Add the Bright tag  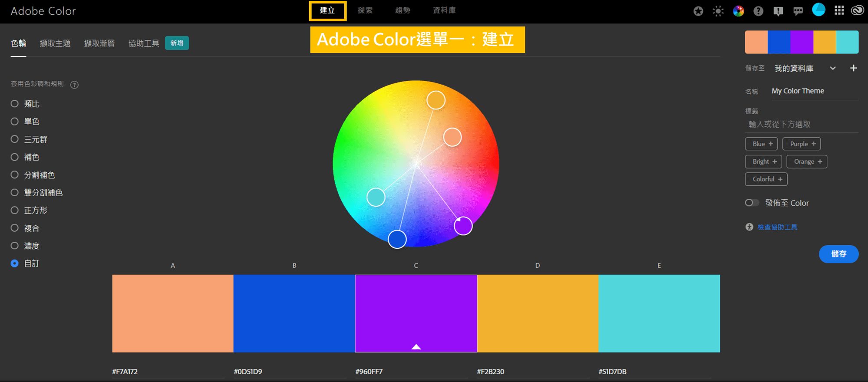763,161
